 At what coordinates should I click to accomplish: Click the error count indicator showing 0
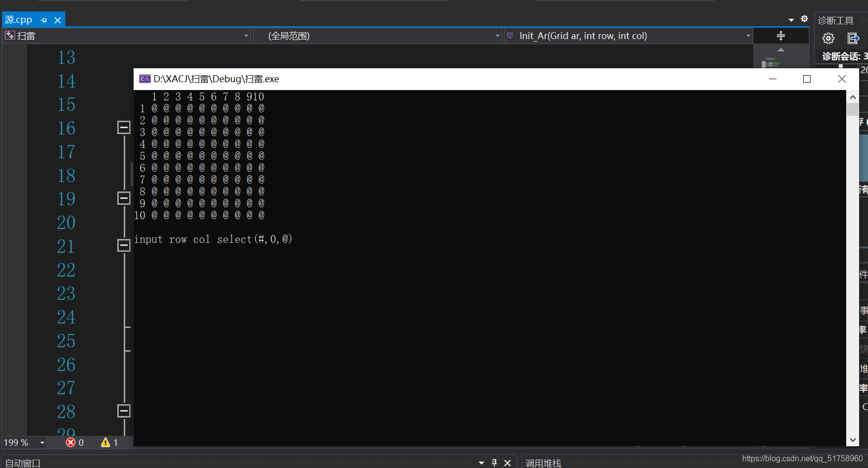pyautogui.click(x=75, y=442)
